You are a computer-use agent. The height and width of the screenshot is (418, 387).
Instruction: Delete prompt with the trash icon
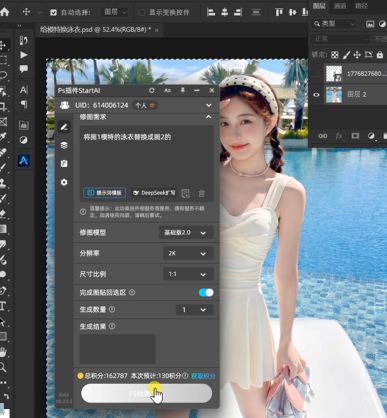coord(201,193)
